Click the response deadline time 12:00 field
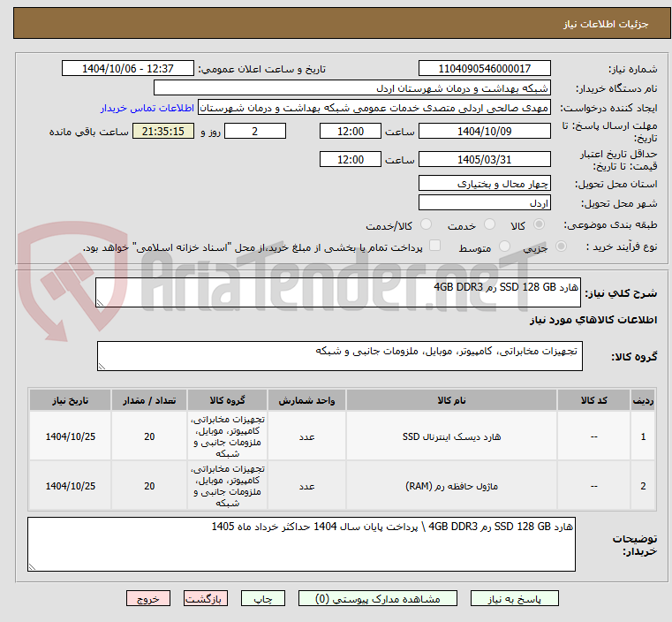 (x=351, y=131)
